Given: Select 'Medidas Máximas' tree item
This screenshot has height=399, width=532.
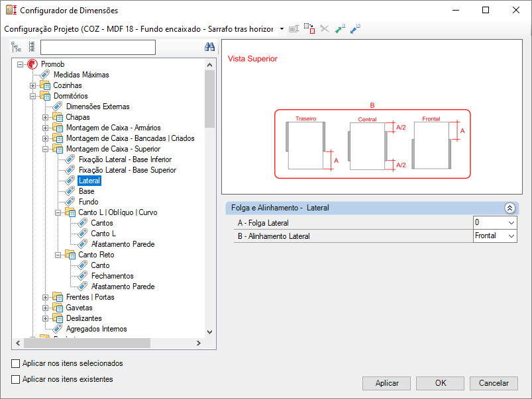Looking at the screenshot, I should point(81,75).
